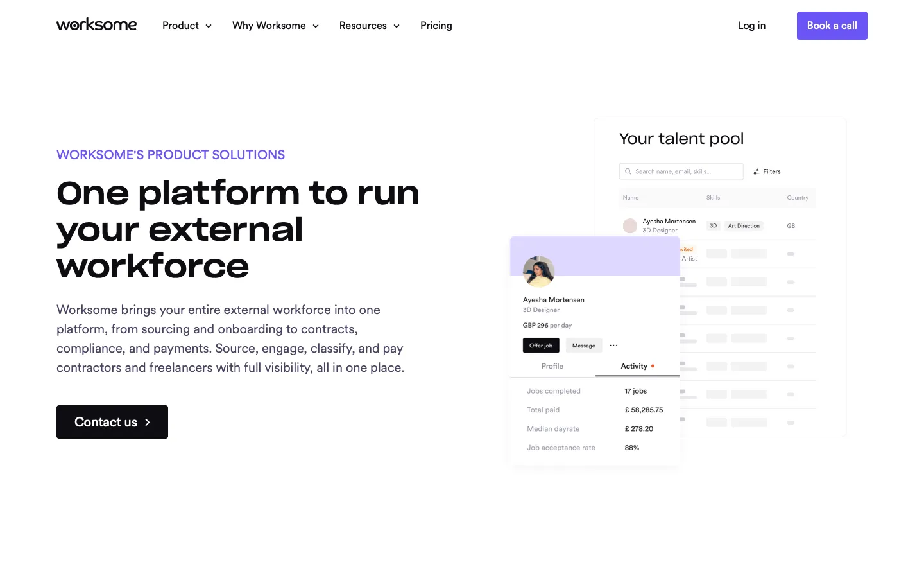Open the Product menu
The image size is (924, 578).
(187, 26)
